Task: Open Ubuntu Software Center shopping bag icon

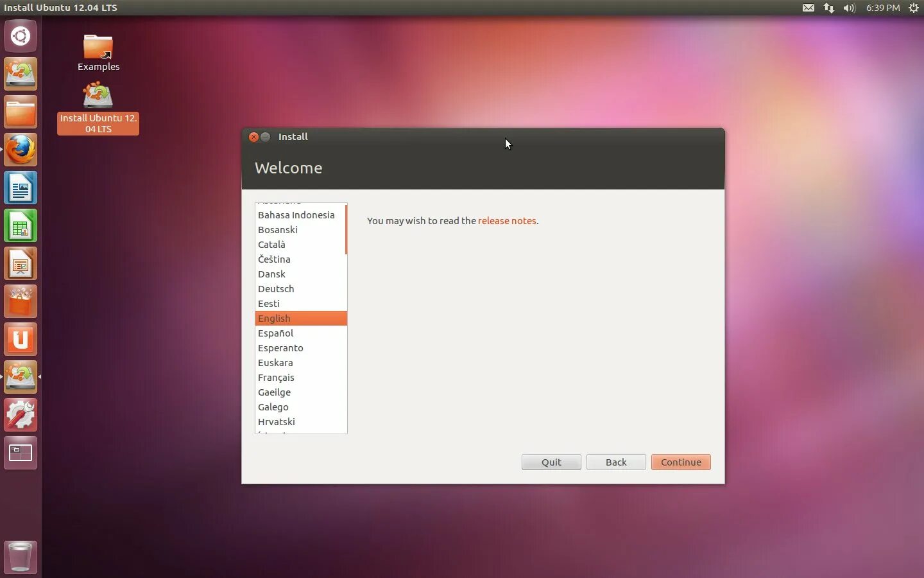Action: [x=21, y=301]
